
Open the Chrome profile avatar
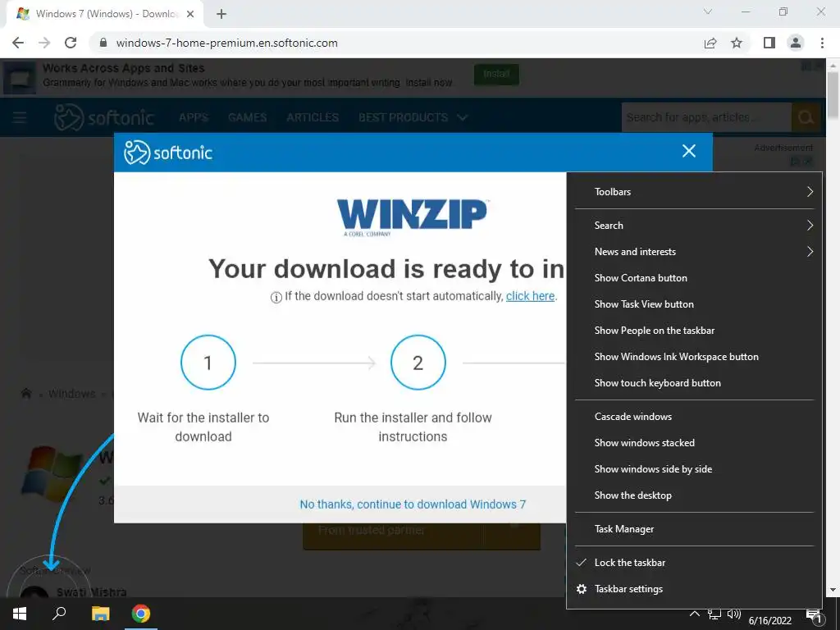click(x=796, y=43)
